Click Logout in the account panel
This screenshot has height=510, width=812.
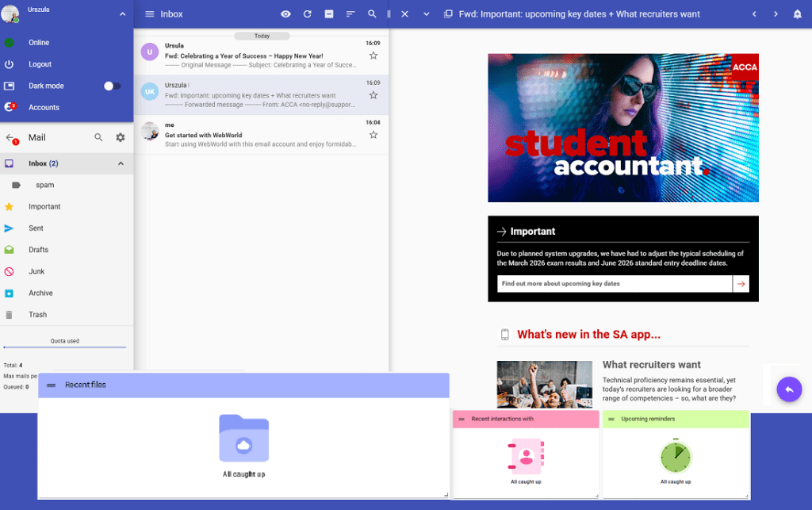40,64
